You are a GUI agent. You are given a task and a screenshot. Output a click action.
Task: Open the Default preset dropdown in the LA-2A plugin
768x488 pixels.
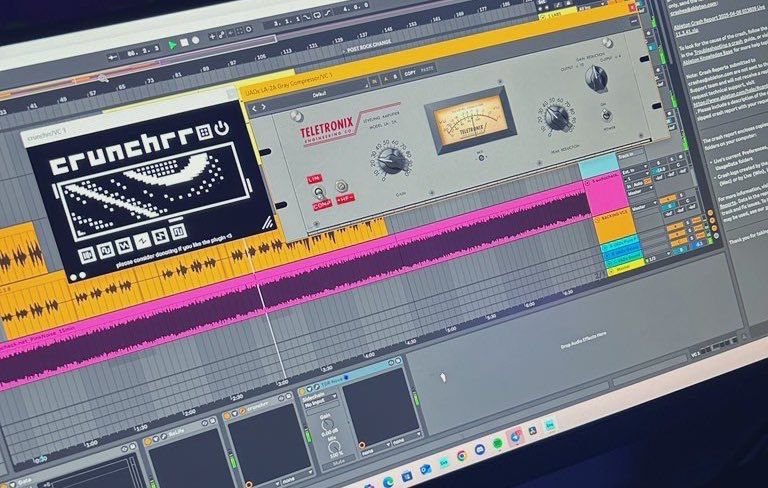tap(320, 95)
